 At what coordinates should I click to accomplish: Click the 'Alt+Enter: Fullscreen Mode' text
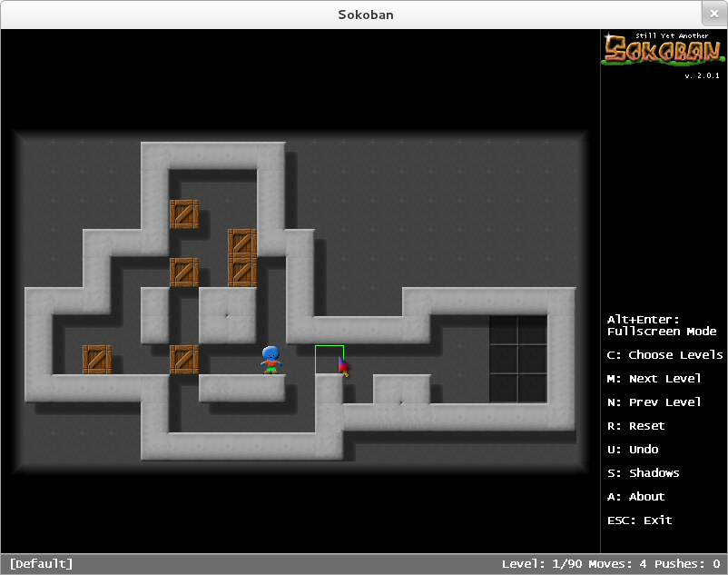pos(662,325)
